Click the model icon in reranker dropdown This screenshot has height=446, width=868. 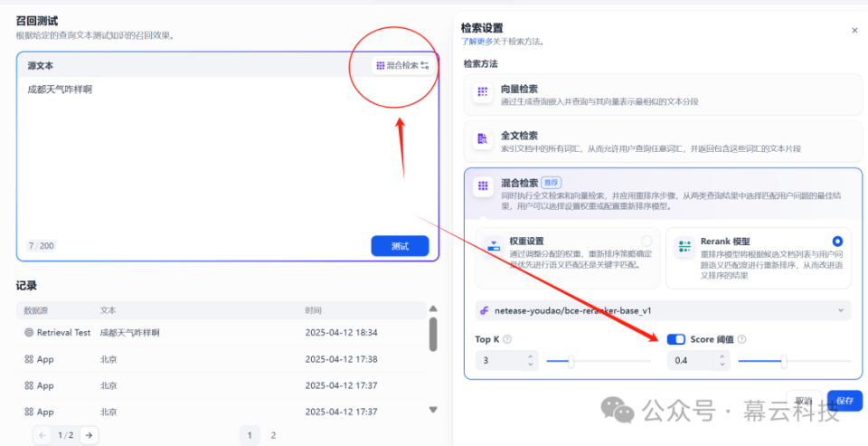click(x=484, y=310)
